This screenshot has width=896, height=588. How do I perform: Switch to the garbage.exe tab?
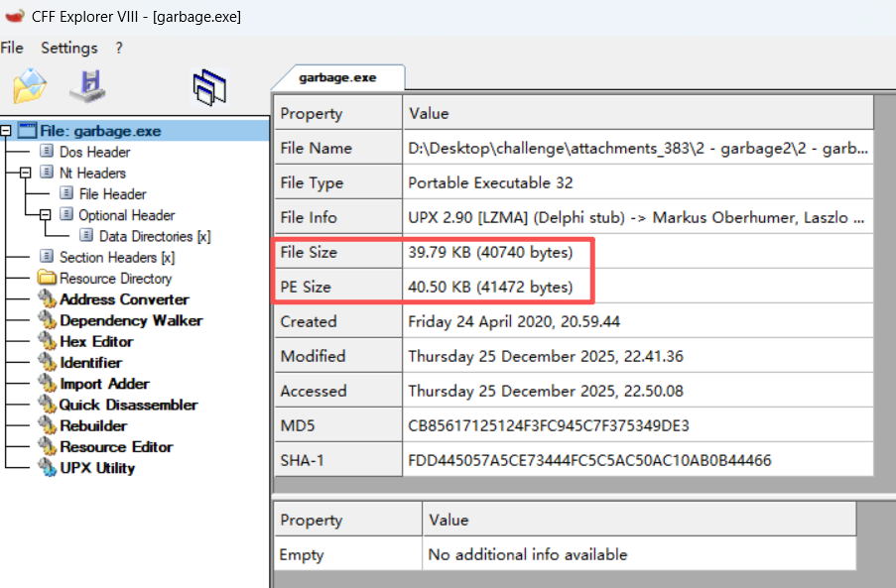click(x=337, y=77)
